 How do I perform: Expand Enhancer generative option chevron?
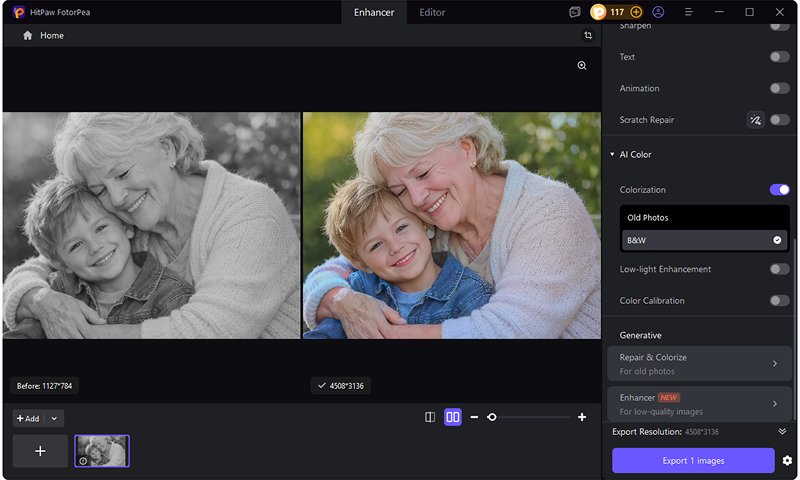click(774, 404)
